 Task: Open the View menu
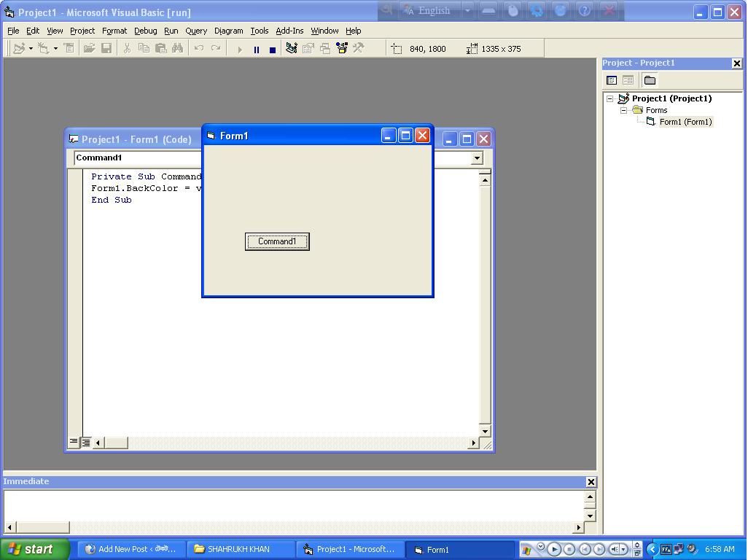[55, 31]
